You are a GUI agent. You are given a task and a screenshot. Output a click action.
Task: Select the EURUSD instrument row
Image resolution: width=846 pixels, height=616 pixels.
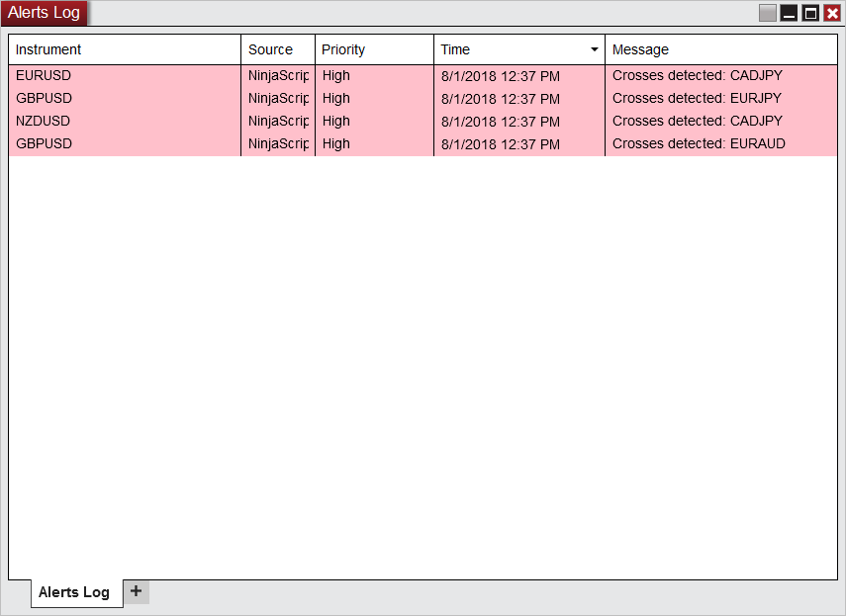pos(423,76)
